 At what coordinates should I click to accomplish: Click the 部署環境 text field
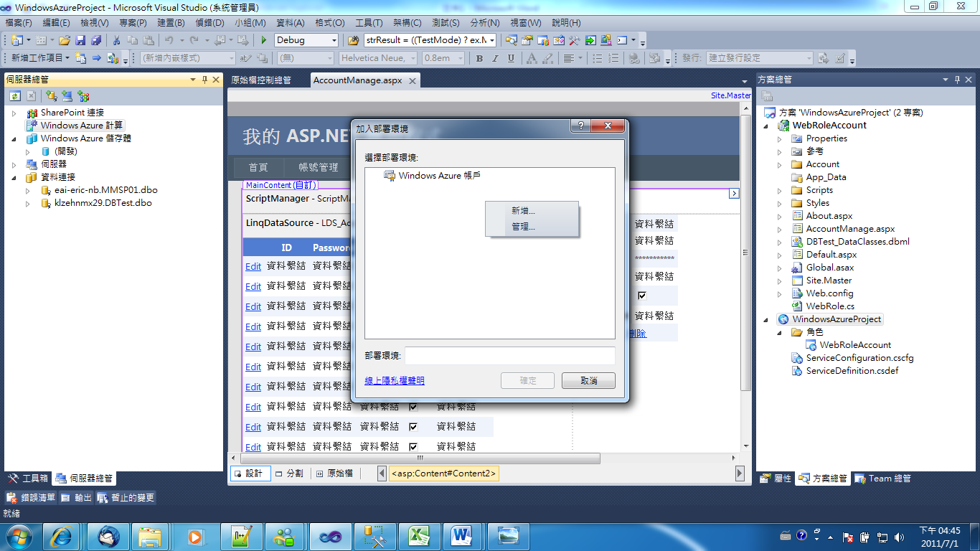pyautogui.click(x=510, y=356)
